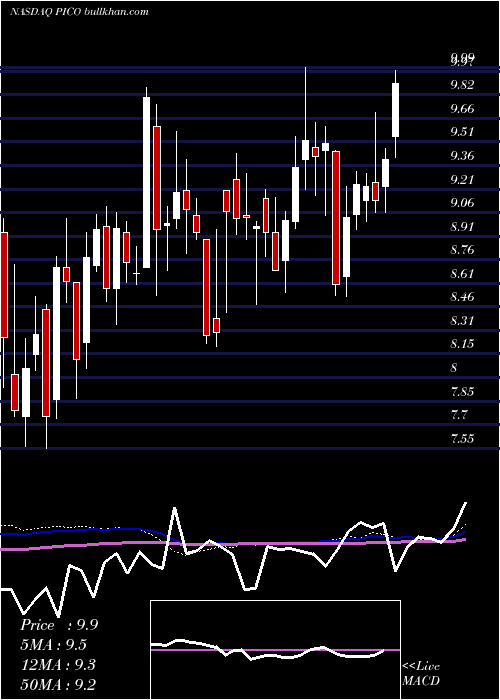Click the 8.76 price axis label
500x700 pixels.
coord(462,250)
